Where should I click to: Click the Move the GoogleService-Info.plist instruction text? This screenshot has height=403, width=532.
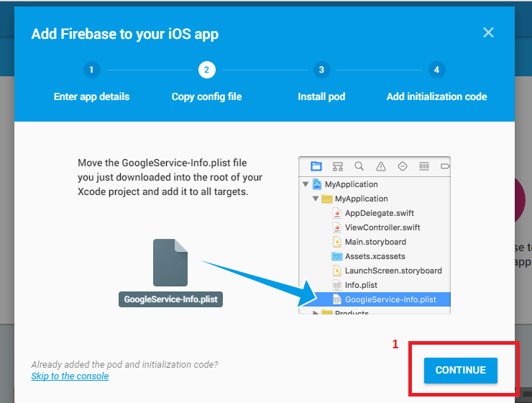(170, 177)
